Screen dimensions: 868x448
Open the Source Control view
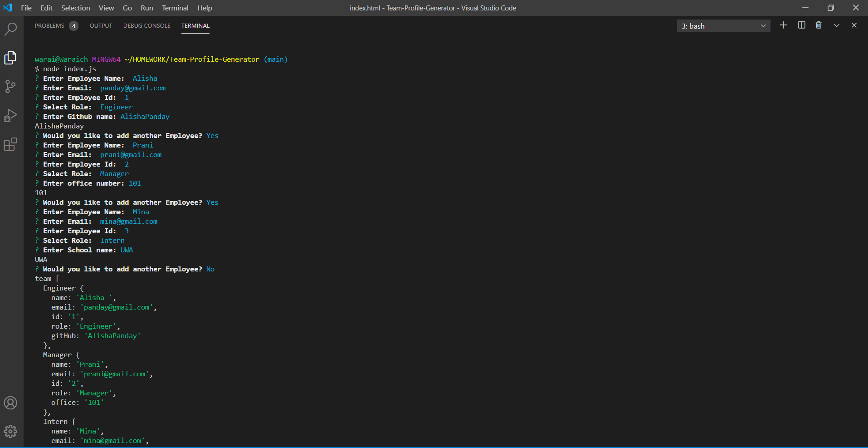10,87
